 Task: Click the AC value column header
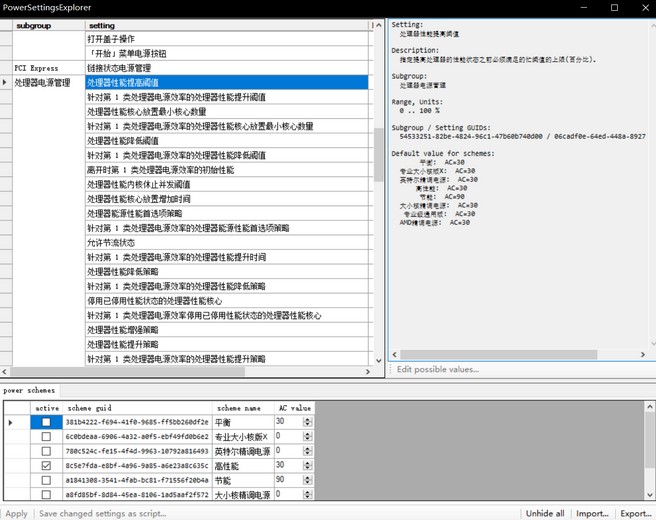(295, 408)
